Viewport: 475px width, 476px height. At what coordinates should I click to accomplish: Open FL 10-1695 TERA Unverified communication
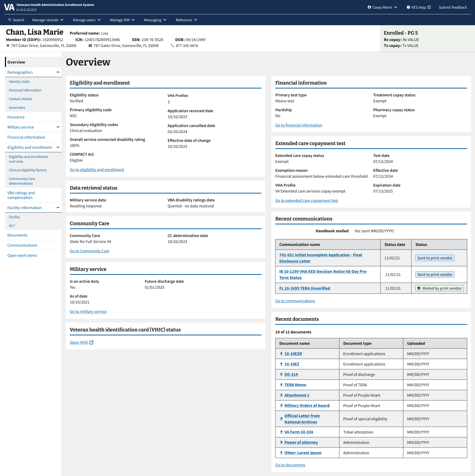click(305, 288)
